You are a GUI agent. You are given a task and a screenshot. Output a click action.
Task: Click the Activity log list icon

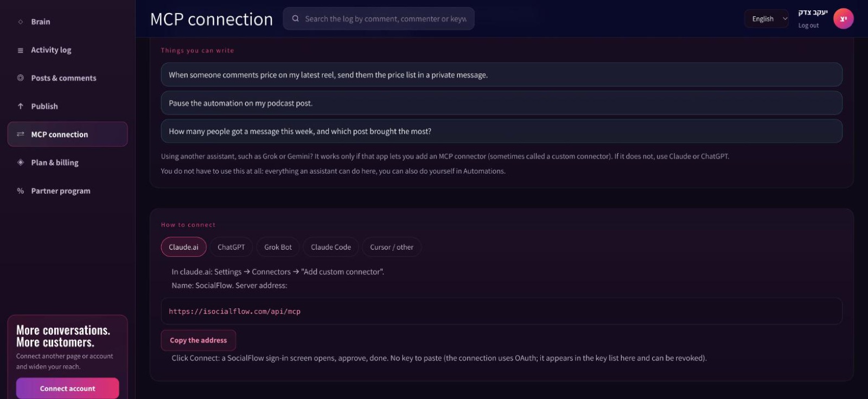[x=21, y=50]
